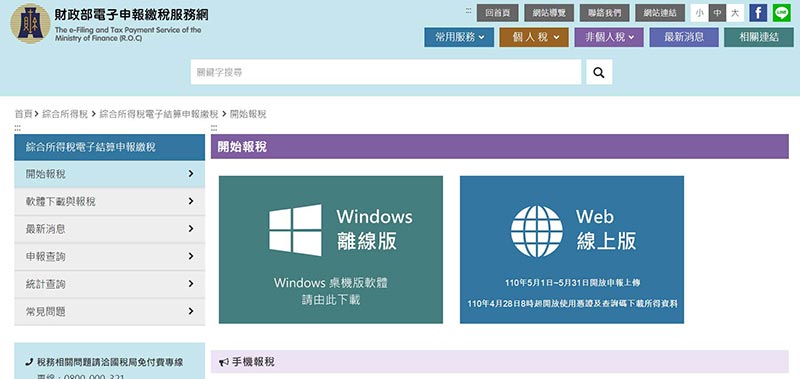
Task: Click the megaphone icon beside 手機報稅
Action: pos(223,362)
